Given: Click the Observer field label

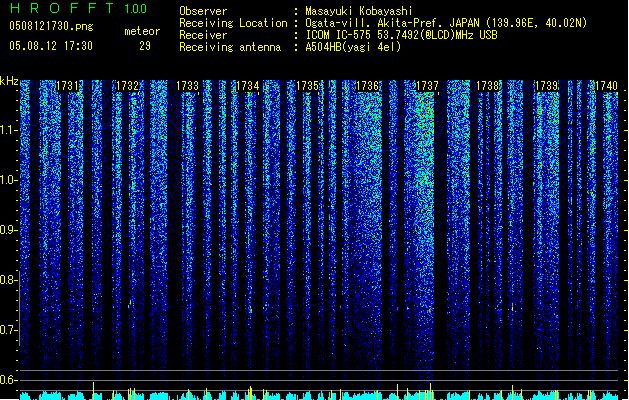Looking at the screenshot, I should point(203,11).
